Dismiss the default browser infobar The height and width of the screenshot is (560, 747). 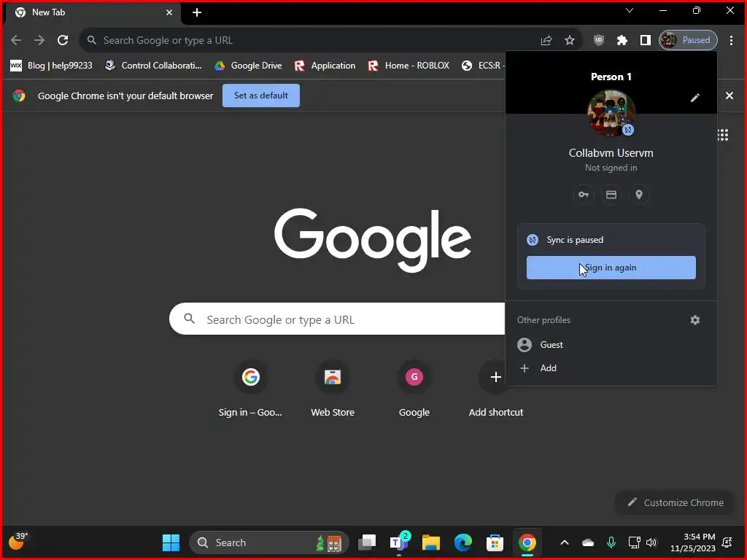[x=729, y=96]
